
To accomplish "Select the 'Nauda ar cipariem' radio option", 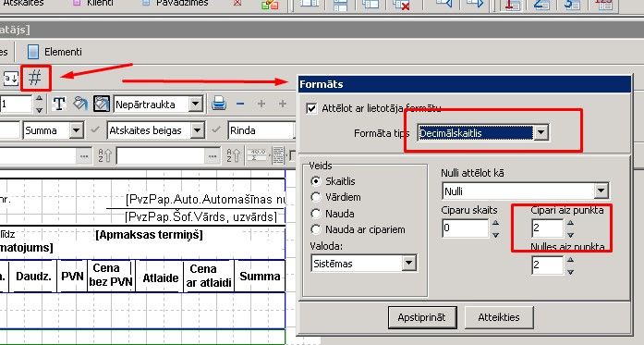I will (315, 229).
